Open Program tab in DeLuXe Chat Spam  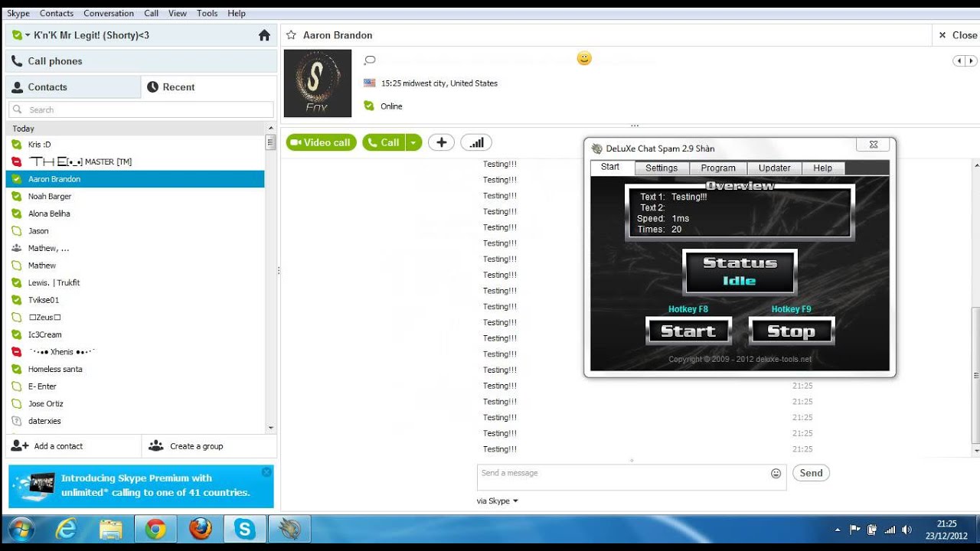pos(718,168)
